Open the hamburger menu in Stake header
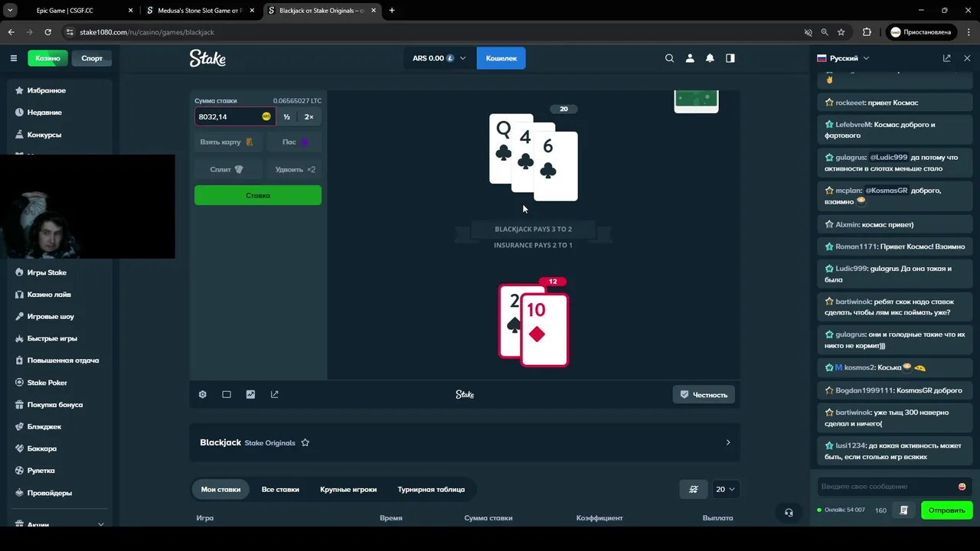The width and height of the screenshot is (980, 551). point(14,58)
